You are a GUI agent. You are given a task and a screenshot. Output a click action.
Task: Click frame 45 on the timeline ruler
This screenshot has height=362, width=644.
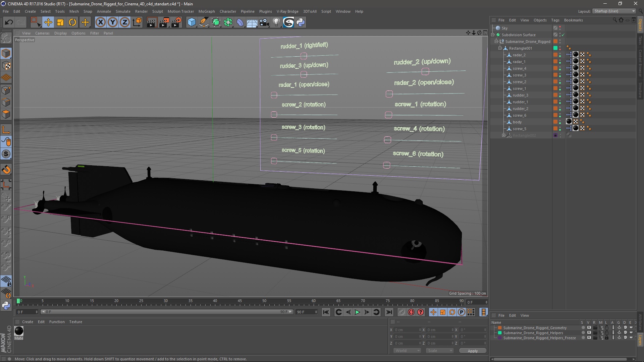pos(239,301)
